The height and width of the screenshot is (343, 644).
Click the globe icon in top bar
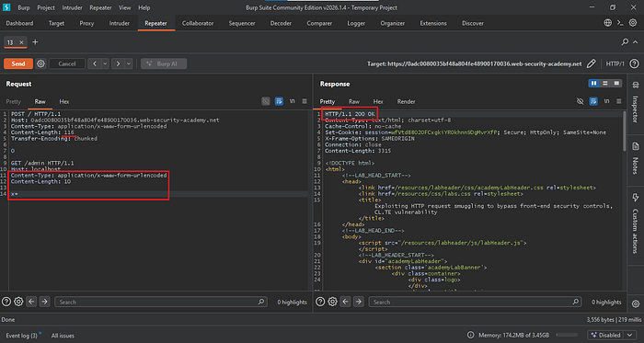coord(608,23)
